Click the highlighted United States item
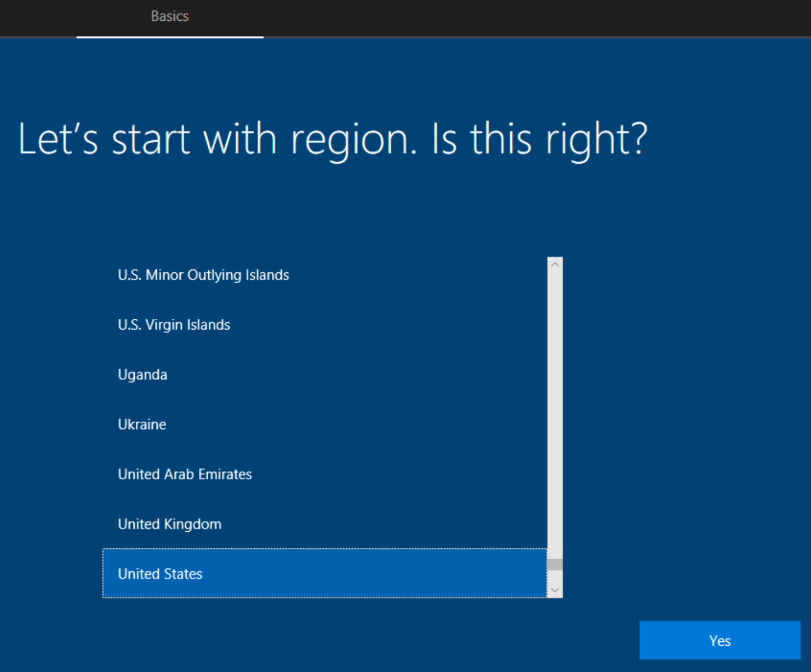 [160, 574]
